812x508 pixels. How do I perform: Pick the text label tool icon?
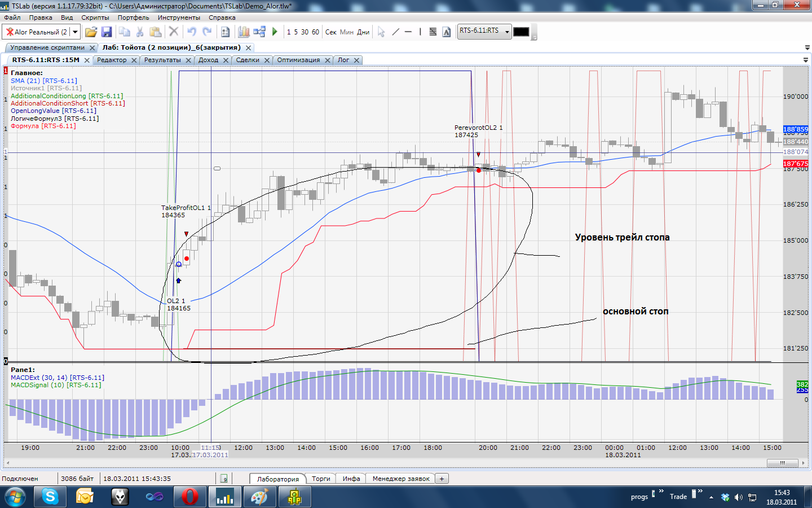pyautogui.click(x=447, y=32)
